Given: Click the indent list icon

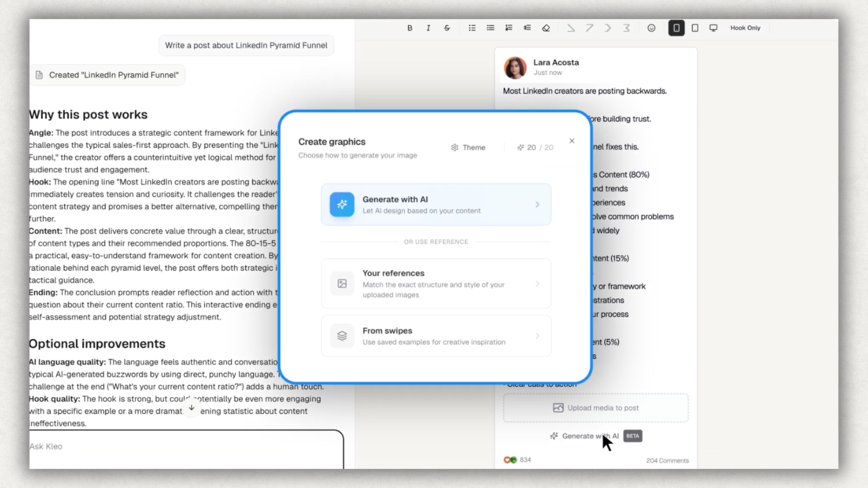Looking at the screenshot, I should click(527, 28).
